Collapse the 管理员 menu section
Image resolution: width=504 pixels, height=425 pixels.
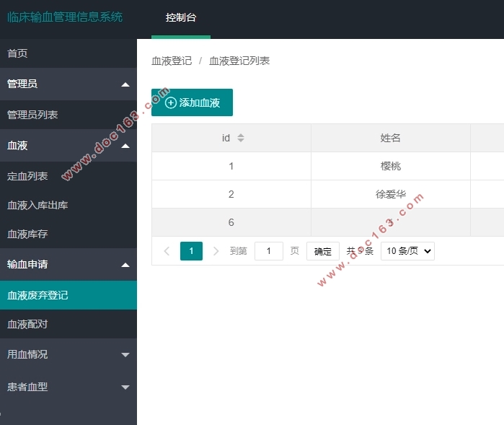68,84
